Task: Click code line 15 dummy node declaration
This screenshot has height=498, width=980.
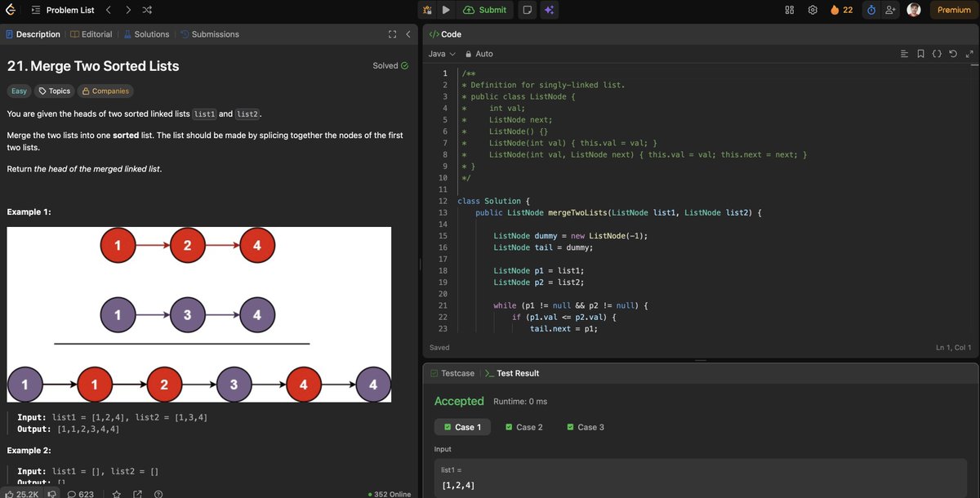Action: click(x=570, y=236)
